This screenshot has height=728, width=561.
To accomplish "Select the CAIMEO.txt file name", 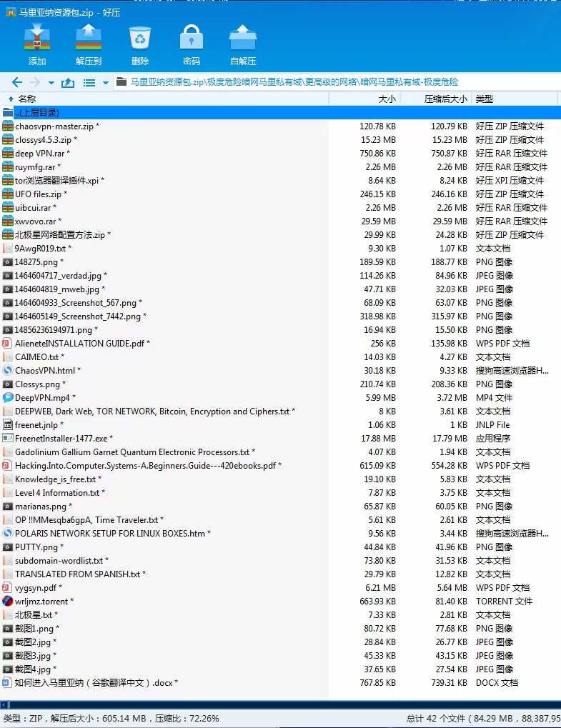I will (36, 356).
